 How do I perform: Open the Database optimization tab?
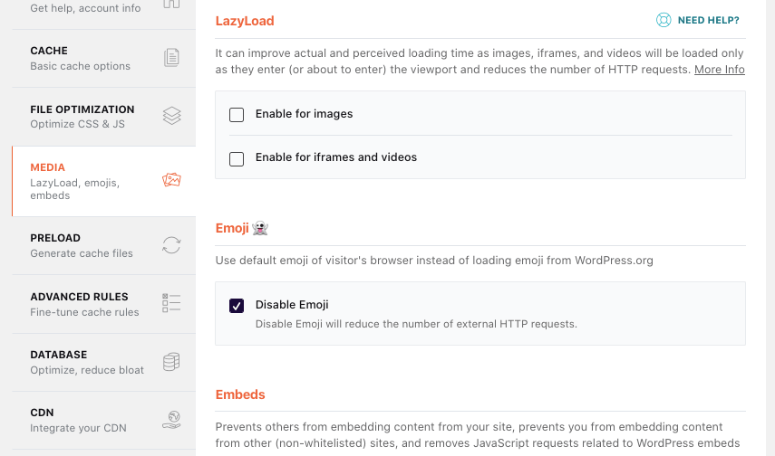coord(86,361)
